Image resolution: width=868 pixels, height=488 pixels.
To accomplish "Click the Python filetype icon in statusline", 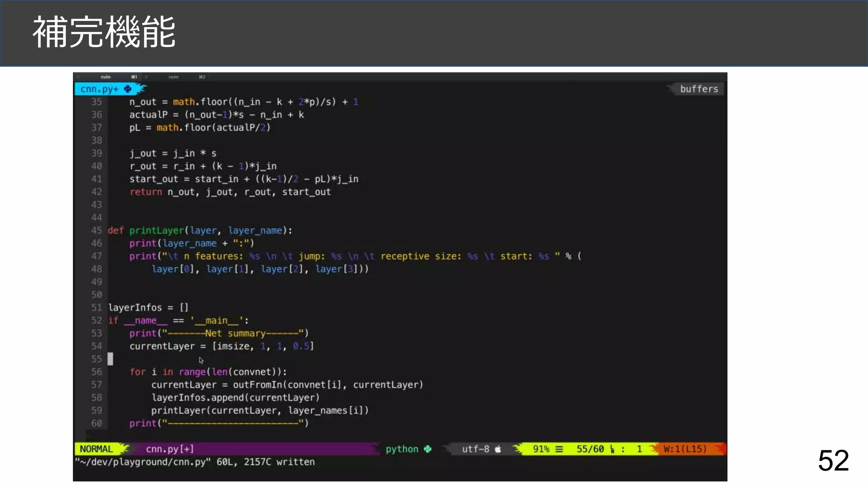I will pyautogui.click(x=428, y=449).
